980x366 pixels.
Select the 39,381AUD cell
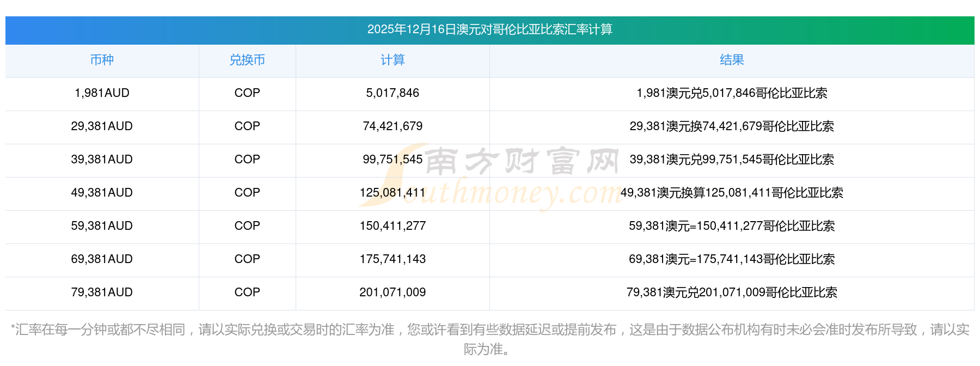[x=102, y=160]
